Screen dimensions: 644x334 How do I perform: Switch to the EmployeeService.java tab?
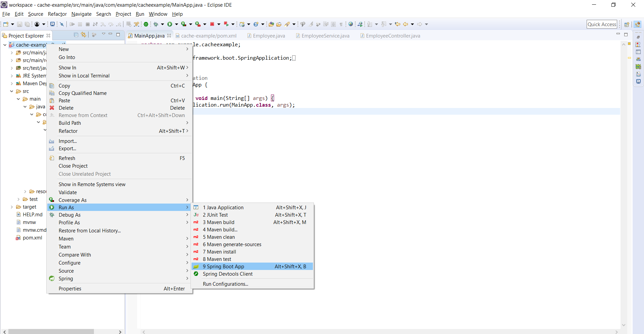click(x=325, y=36)
